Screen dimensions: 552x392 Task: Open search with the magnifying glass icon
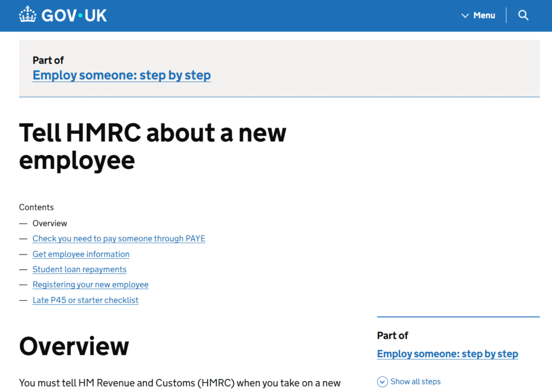523,15
